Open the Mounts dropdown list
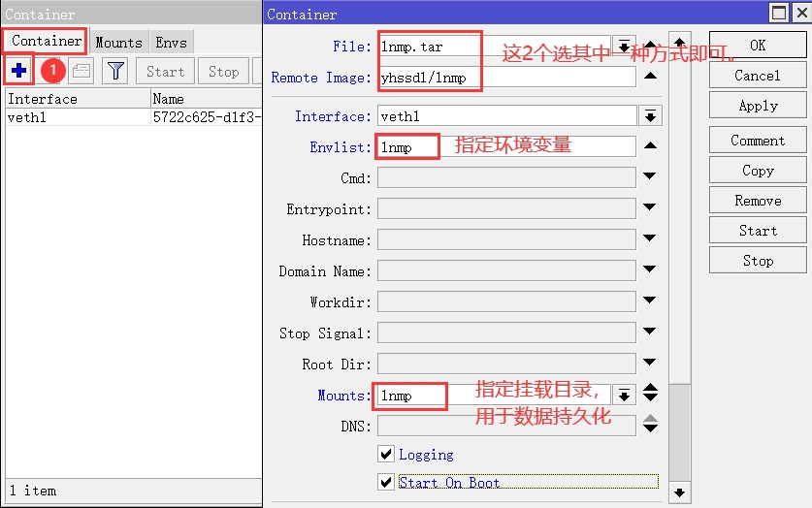The width and height of the screenshot is (812, 508). 624,395
